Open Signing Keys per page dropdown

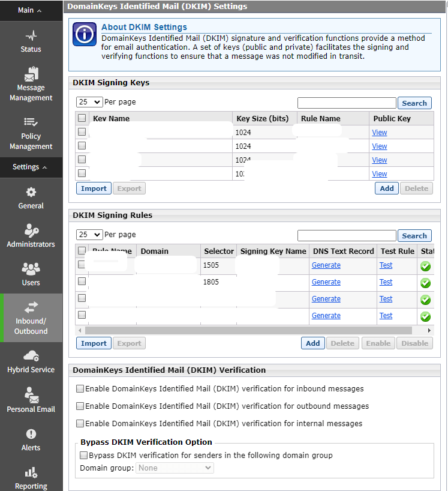click(90, 102)
